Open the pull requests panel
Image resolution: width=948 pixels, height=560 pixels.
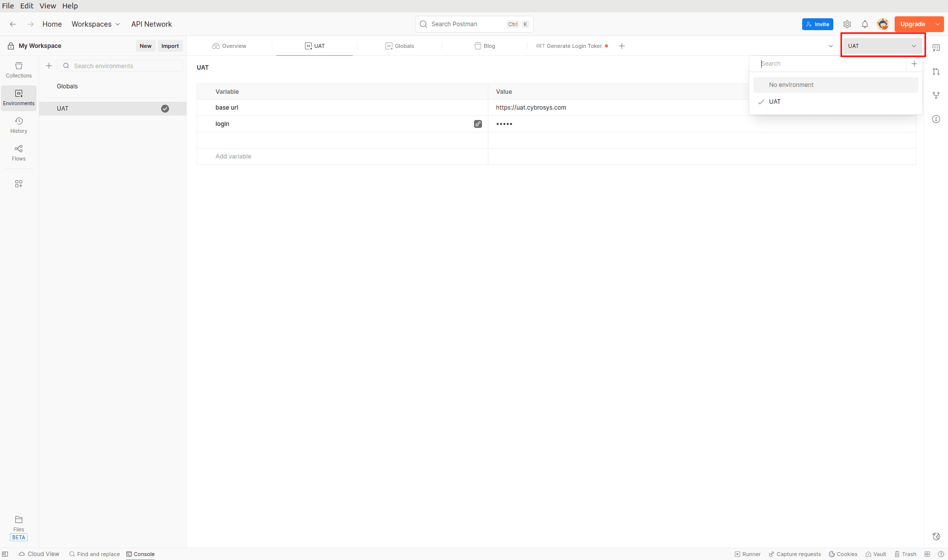(936, 72)
